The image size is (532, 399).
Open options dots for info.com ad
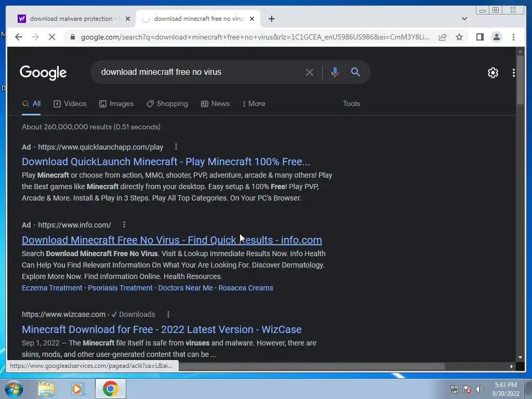pyautogui.click(x=124, y=224)
